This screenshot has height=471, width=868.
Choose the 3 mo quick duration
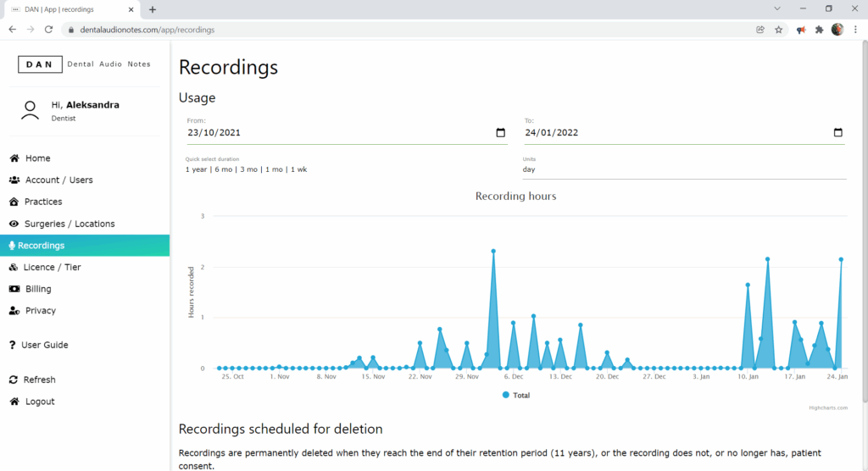(248, 169)
